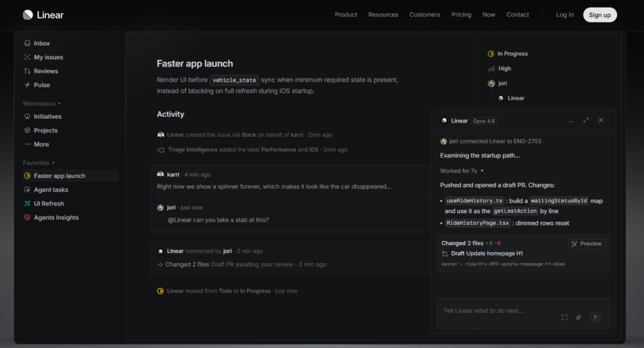Open the Contact page
This screenshot has width=644, height=348.
518,15
